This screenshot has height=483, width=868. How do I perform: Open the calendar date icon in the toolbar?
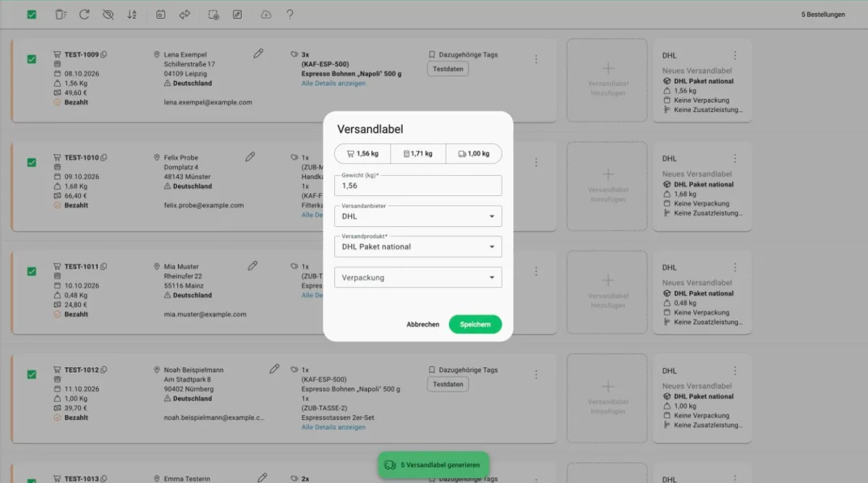161,14
